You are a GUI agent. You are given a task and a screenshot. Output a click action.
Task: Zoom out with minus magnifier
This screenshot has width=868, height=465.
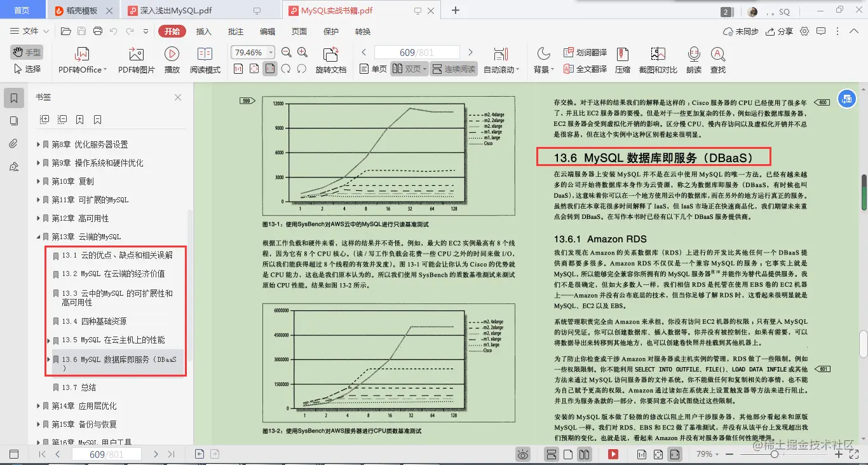287,53
